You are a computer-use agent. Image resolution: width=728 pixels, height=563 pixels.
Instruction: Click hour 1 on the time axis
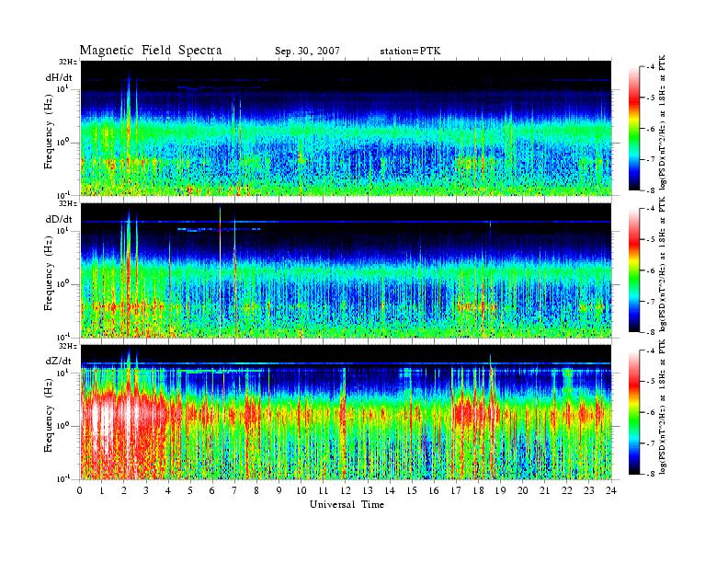[x=102, y=491]
